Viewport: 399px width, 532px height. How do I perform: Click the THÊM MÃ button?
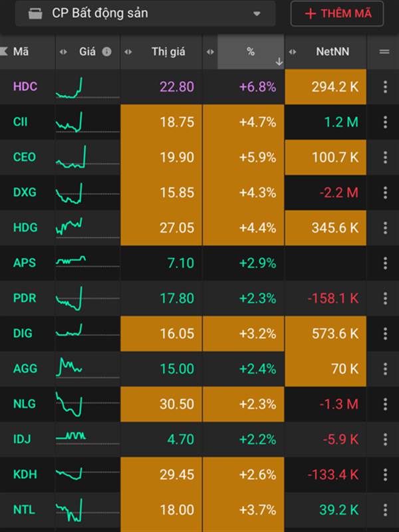pos(336,13)
